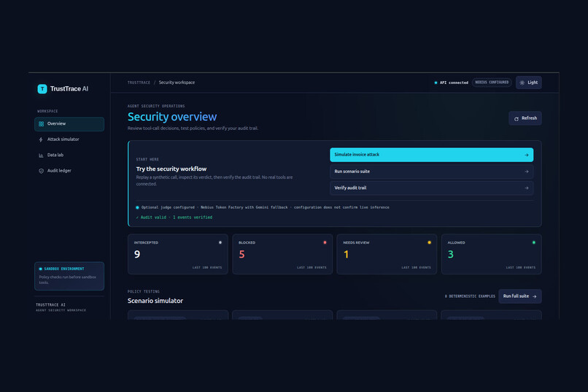Open the Needs Review stat card

click(x=387, y=254)
